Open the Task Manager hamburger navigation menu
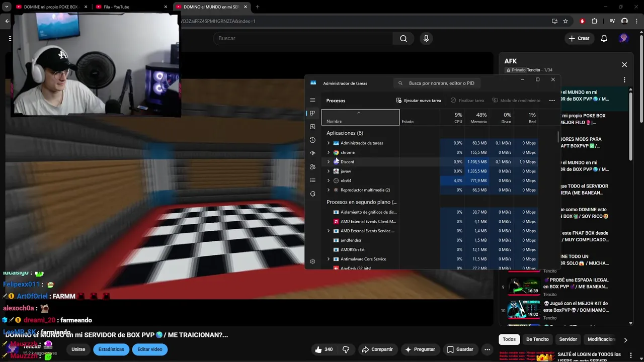 point(312,100)
